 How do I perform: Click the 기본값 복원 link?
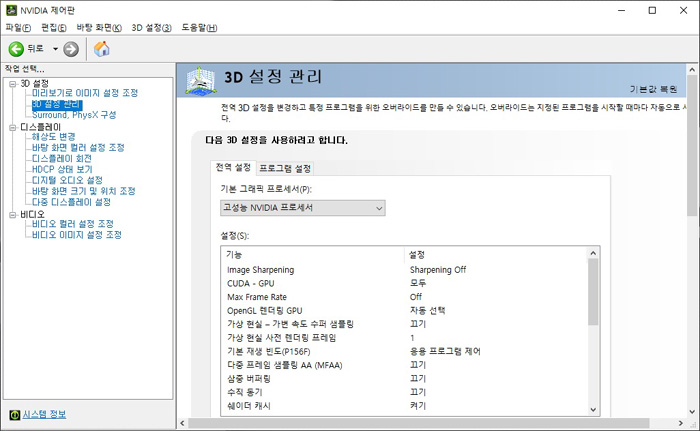[x=653, y=89]
